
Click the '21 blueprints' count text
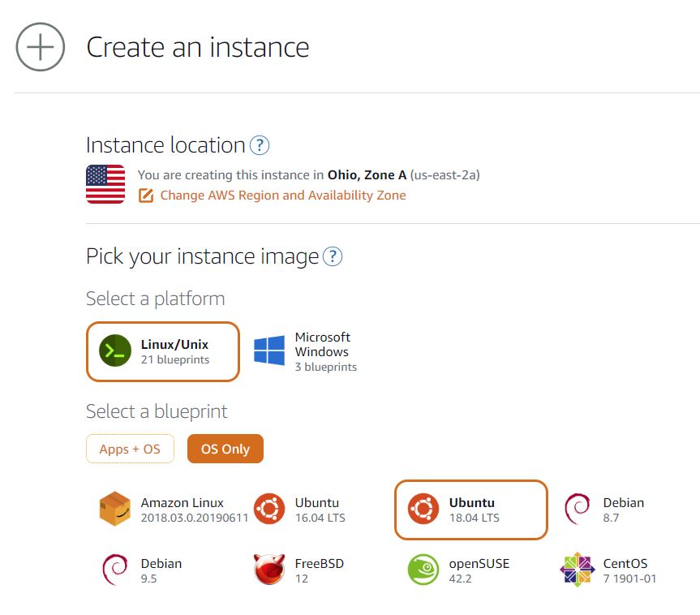pos(175,359)
